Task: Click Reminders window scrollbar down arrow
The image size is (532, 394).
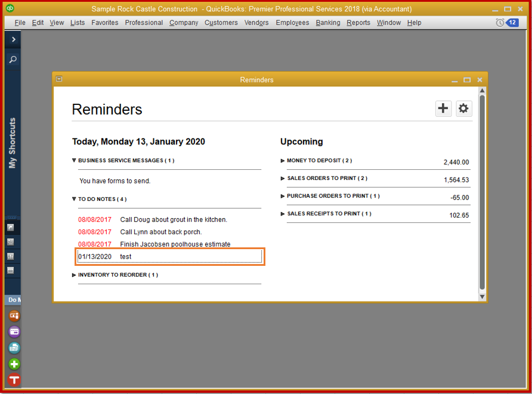Action: [x=482, y=297]
